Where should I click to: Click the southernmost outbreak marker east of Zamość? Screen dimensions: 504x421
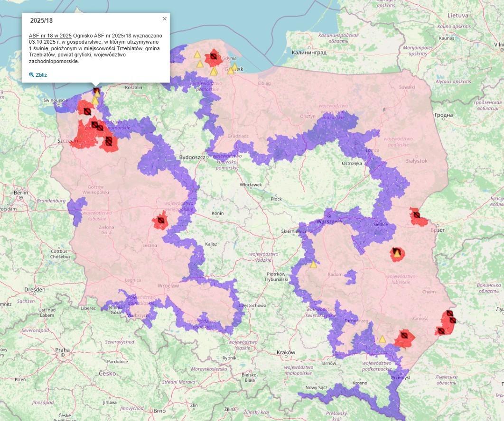pos(441,330)
